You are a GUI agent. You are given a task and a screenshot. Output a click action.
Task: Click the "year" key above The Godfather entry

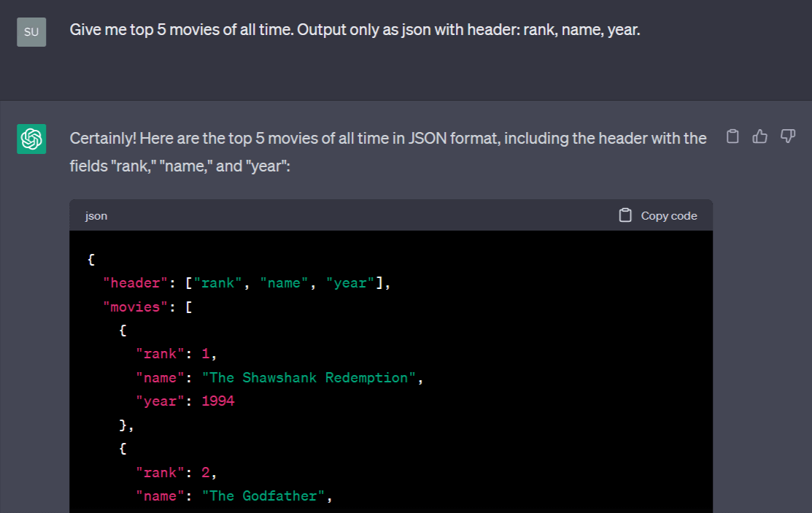point(160,401)
